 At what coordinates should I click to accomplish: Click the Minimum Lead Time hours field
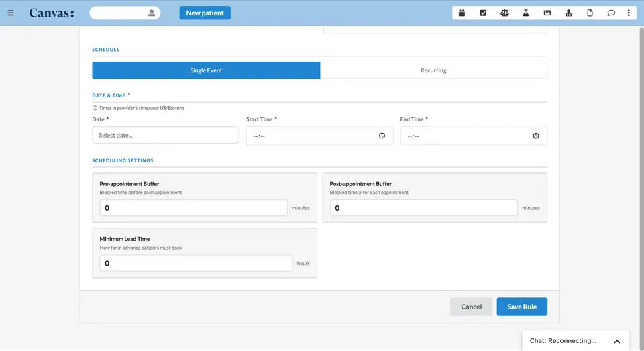point(196,264)
